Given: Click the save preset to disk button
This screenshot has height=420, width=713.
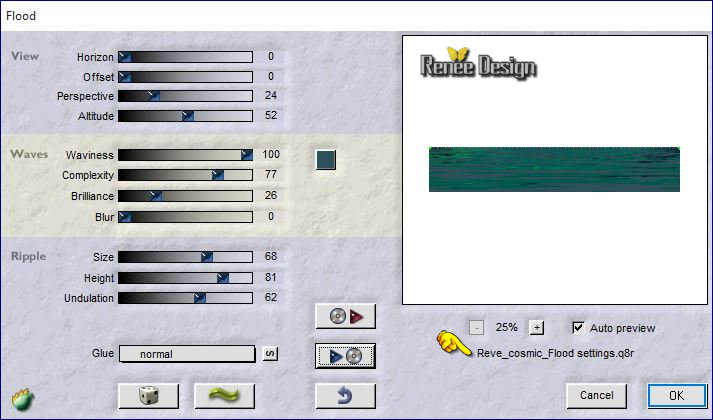Looking at the screenshot, I should tap(345, 356).
